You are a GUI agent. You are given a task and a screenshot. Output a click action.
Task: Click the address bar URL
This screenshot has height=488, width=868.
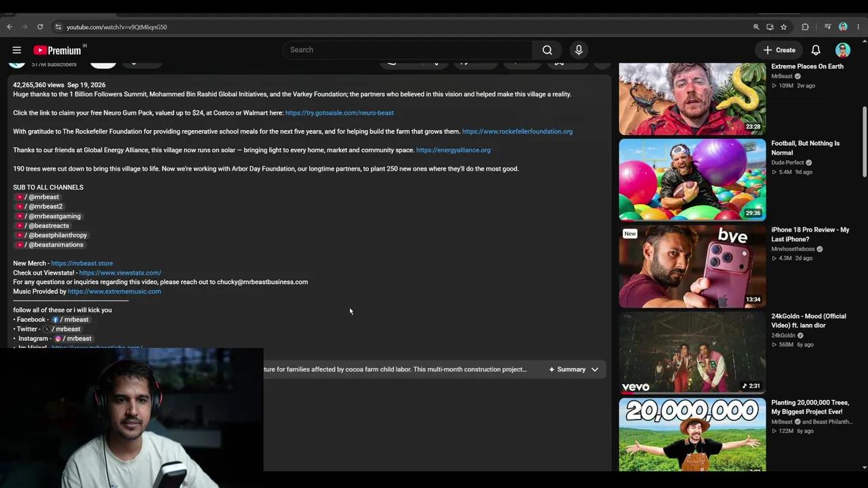[x=117, y=27]
